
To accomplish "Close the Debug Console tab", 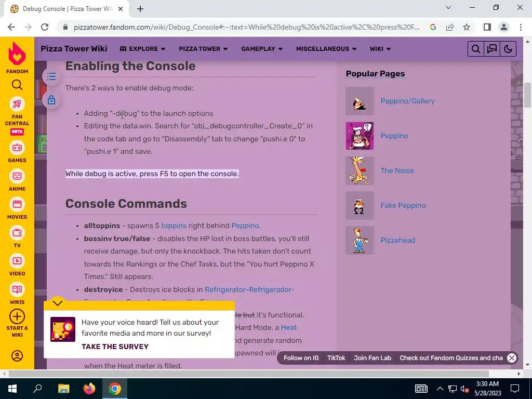I will 121,9.
